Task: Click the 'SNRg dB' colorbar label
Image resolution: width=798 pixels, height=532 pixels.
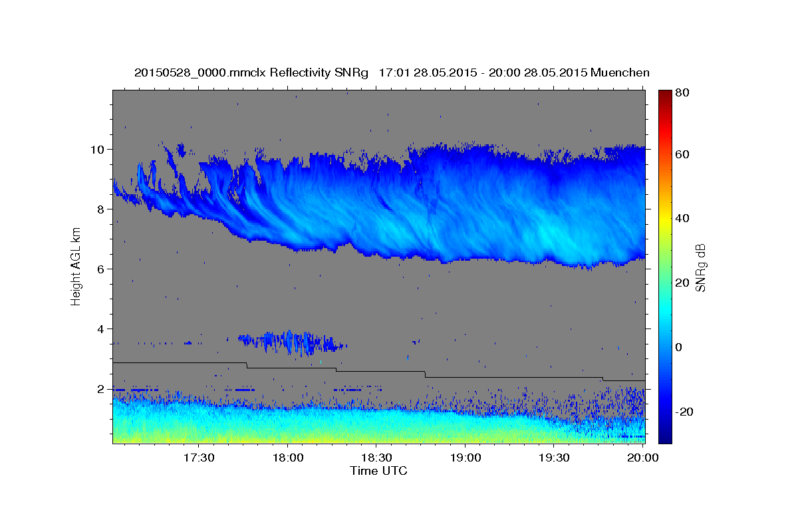Action: 701,267
